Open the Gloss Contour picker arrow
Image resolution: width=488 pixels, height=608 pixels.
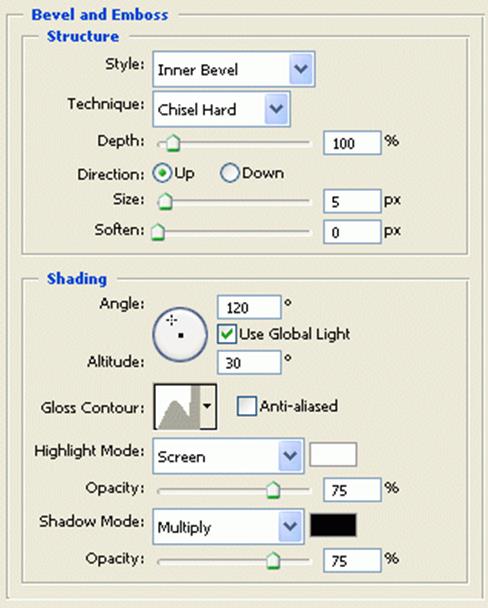tap(208, 407)
